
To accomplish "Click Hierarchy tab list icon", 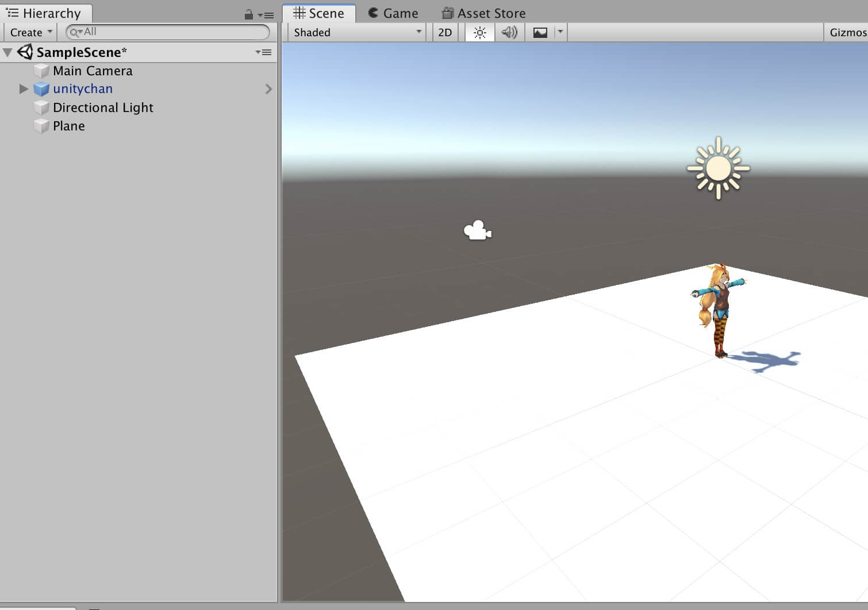I will (x=13, y=13).
